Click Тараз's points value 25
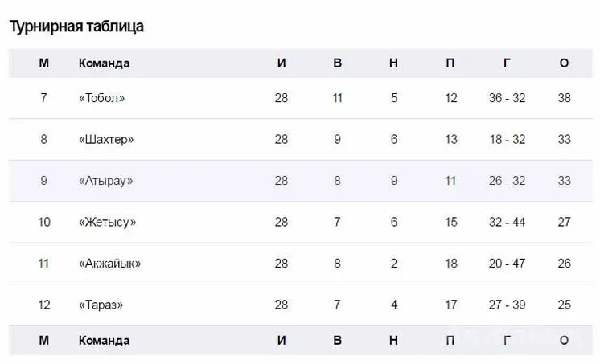 pos(564,305)
